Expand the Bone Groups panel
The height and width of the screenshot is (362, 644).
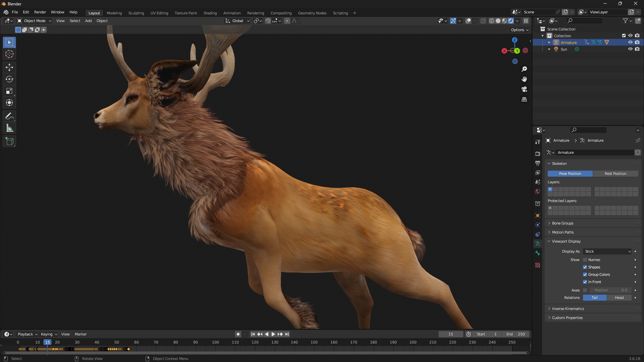click(x=562, y=223)
